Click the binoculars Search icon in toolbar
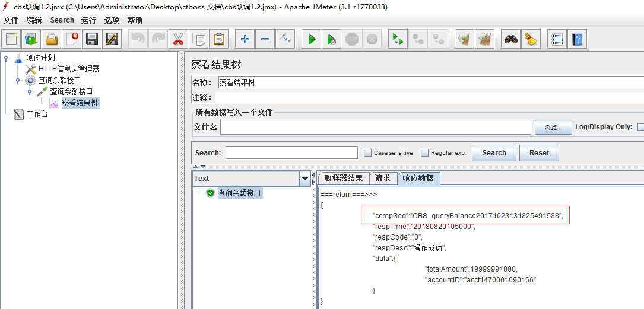644x309 pixels. 512,40
